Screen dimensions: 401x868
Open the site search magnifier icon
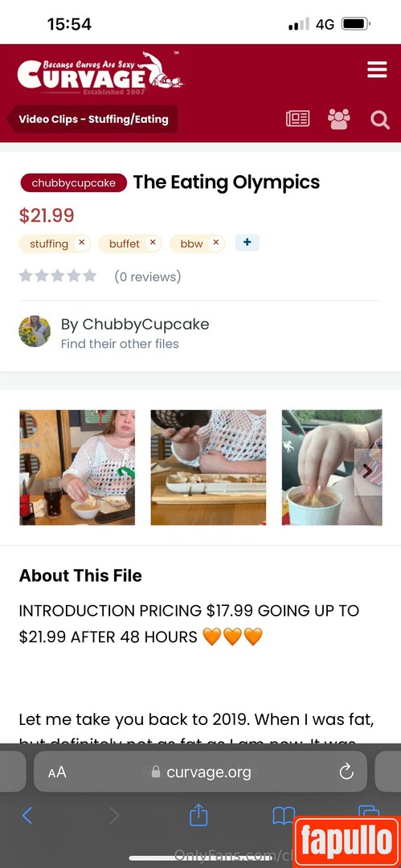point(380,119)
